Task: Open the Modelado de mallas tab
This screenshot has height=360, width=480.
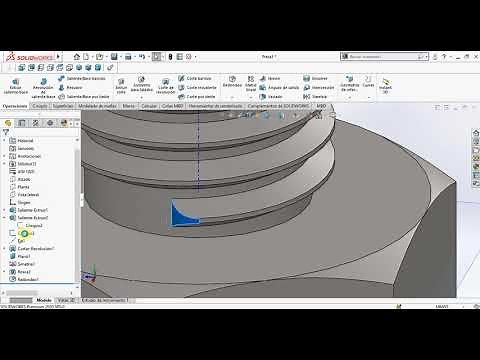Action: (x=97, y=106)
